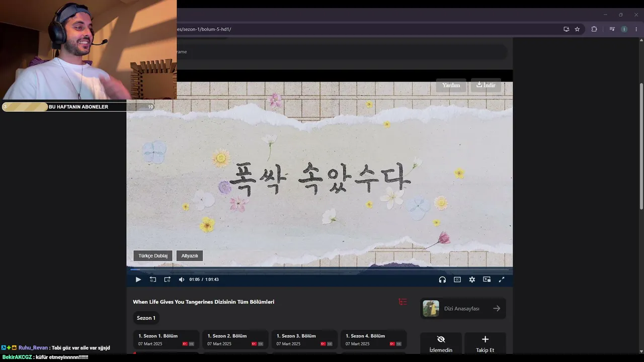644x362 pixels.
Task: Download the video with İndir
Action: (x=486, y=85)
